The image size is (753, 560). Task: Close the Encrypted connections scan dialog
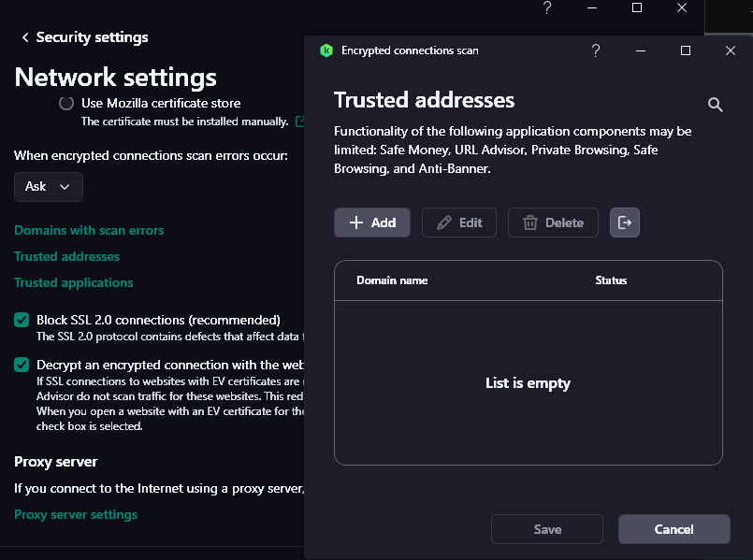(731, 50)
